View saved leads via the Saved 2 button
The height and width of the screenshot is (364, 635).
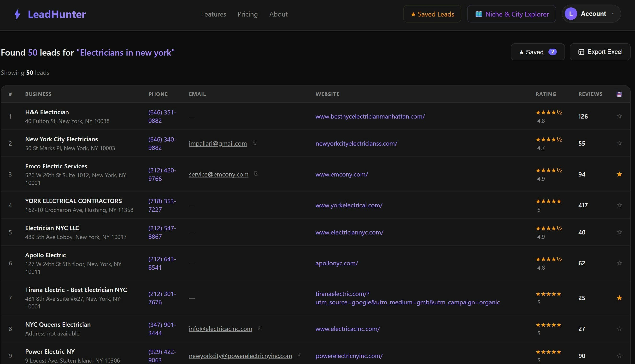click(x=537, y=52)
